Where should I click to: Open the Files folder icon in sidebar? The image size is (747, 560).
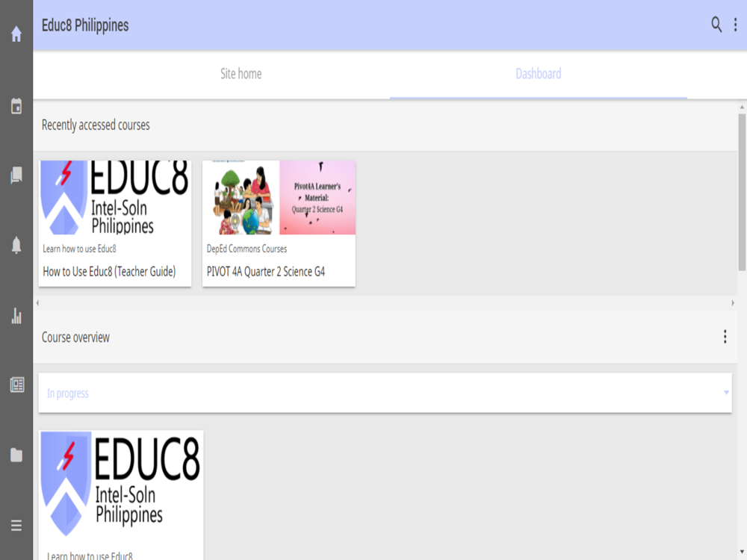pyautogui.click(x=16, y=455)
